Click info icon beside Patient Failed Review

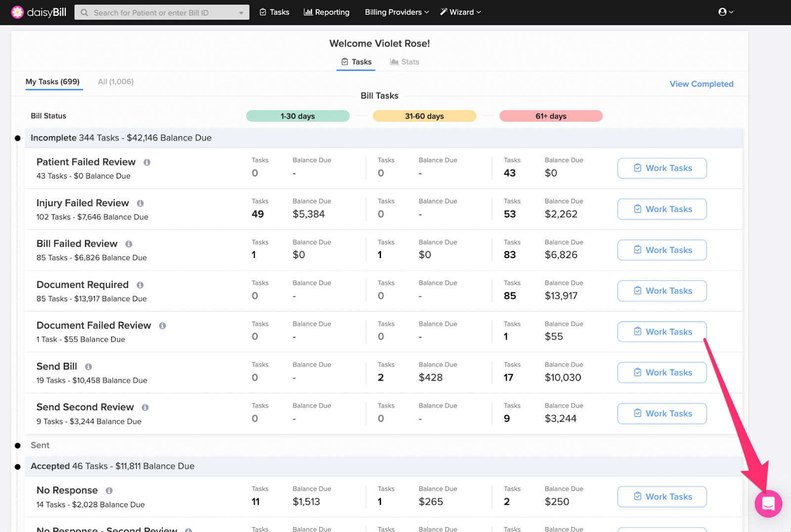[x=147, y=162]
